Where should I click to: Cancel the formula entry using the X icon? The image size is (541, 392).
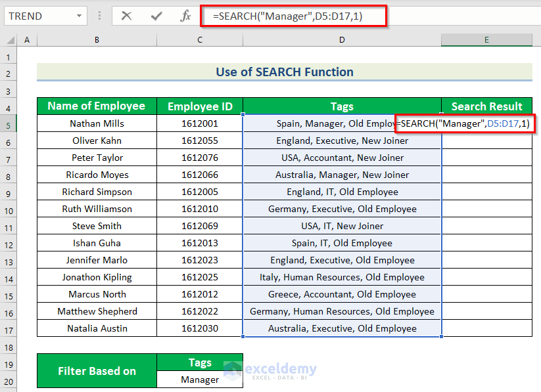pyautogui.click(x=126, y=16)
